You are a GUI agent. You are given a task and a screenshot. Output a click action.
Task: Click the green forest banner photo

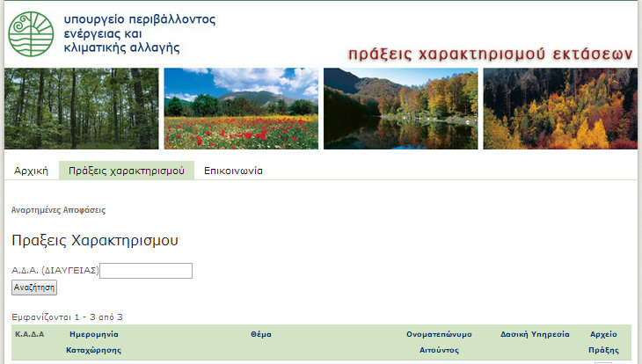82,108
